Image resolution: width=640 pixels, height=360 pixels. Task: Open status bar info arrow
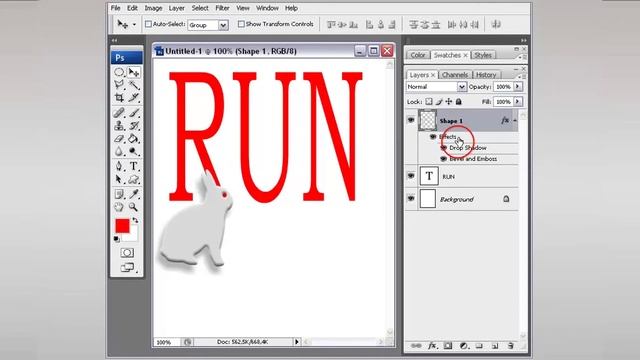click(x=297, y=342)
